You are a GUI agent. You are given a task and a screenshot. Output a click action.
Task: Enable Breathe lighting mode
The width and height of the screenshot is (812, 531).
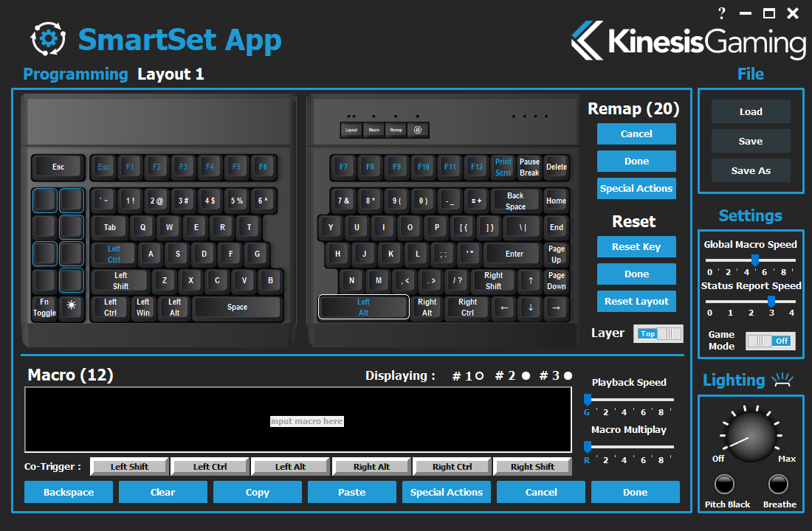(x=778, y=485)
